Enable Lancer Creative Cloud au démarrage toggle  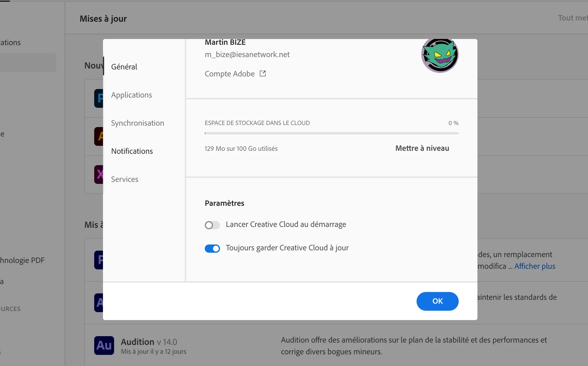click(212, 225)
